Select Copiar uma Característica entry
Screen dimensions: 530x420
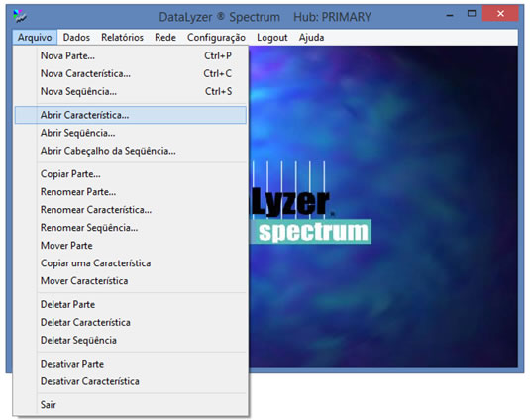131,263
